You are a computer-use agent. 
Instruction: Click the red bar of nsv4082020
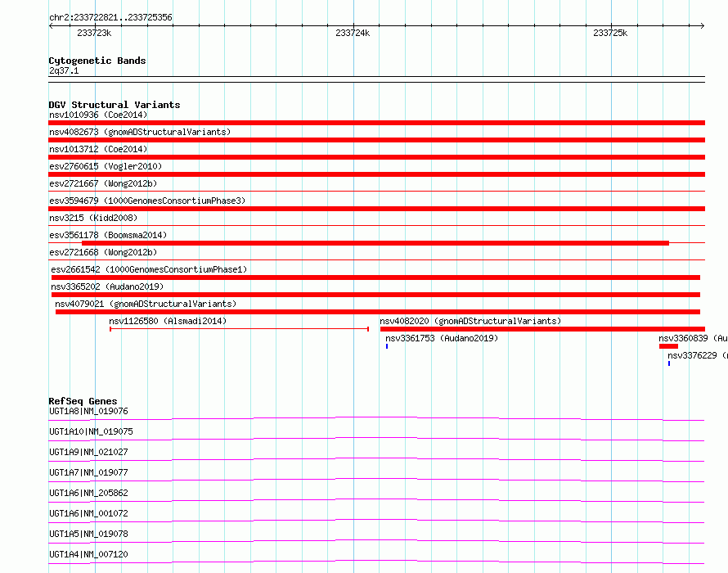[x=542, y=329]
